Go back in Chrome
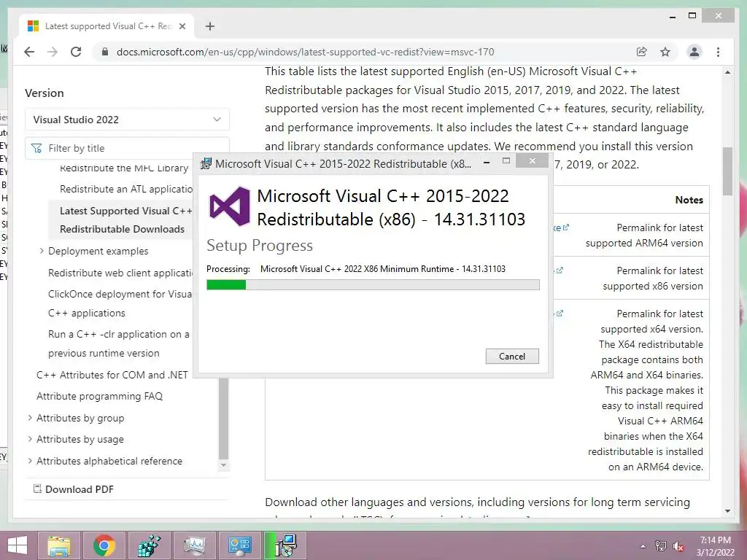747x560 pixels. pyautogui.click(x=29, y=52)
